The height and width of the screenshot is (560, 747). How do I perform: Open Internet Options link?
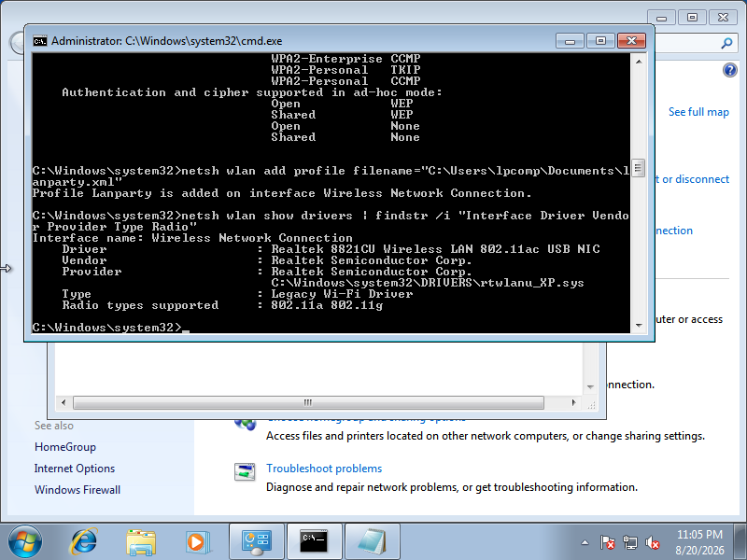click(x=75, y=469)
